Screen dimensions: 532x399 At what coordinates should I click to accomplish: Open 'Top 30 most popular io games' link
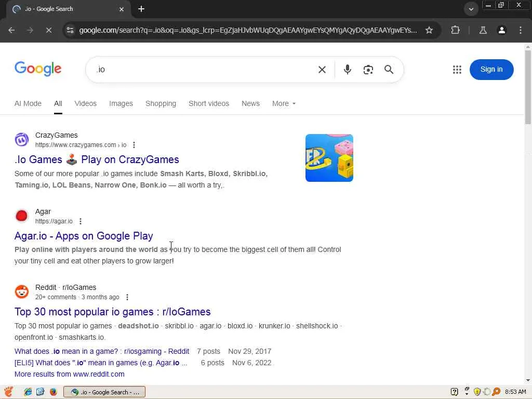[x=113, y=312]
